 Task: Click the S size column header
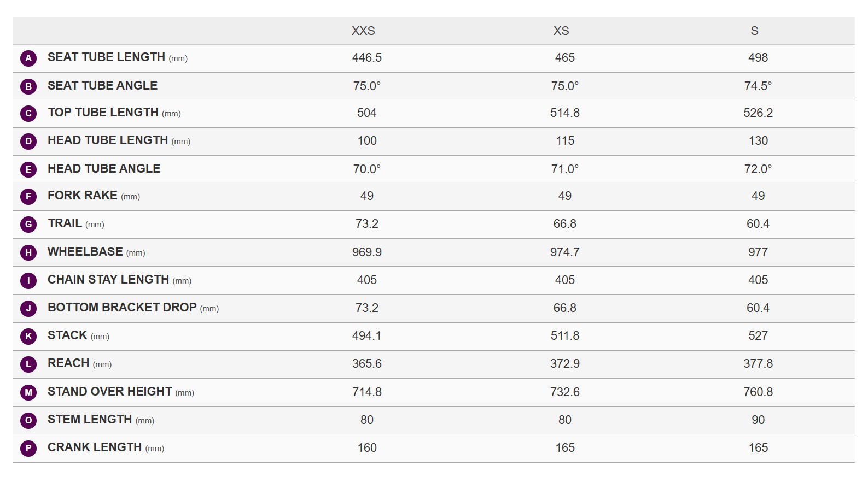click(754, 31)
